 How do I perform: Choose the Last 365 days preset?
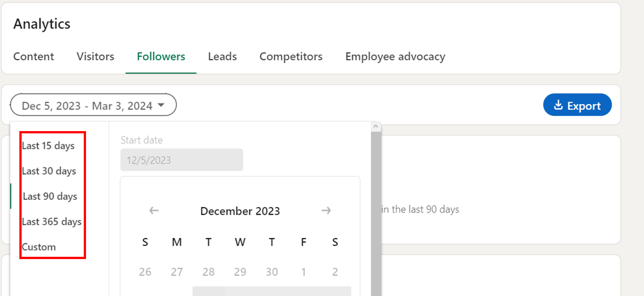51,221
